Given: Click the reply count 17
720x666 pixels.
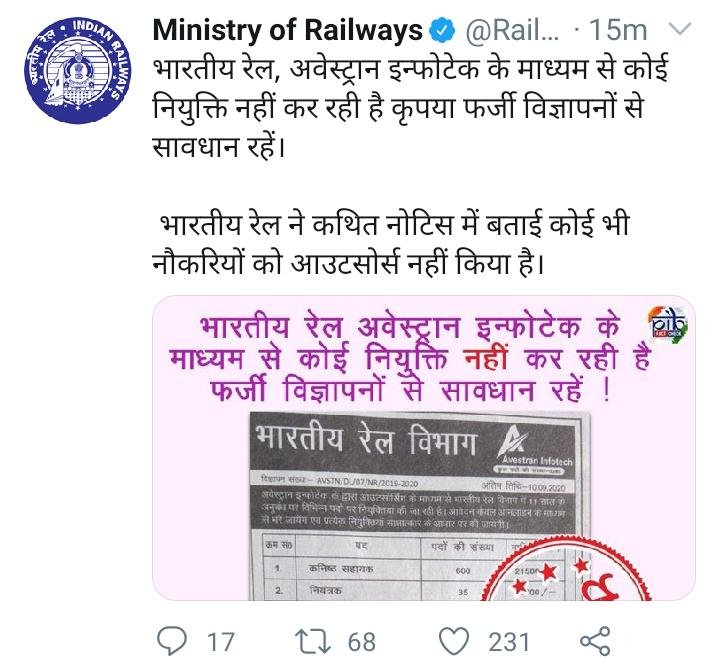Looking at the screenshot, I should tap(220, 642).
